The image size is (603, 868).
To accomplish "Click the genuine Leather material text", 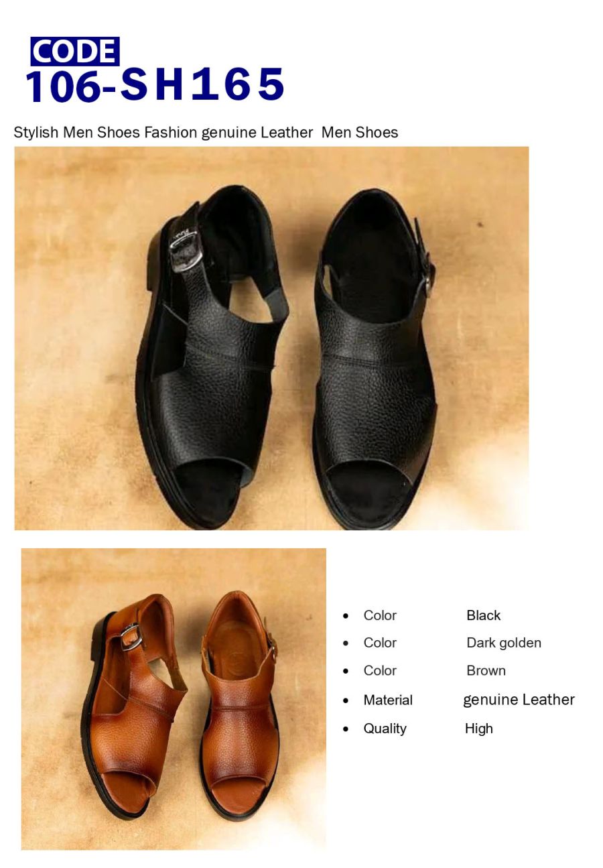I will (519, 700).
